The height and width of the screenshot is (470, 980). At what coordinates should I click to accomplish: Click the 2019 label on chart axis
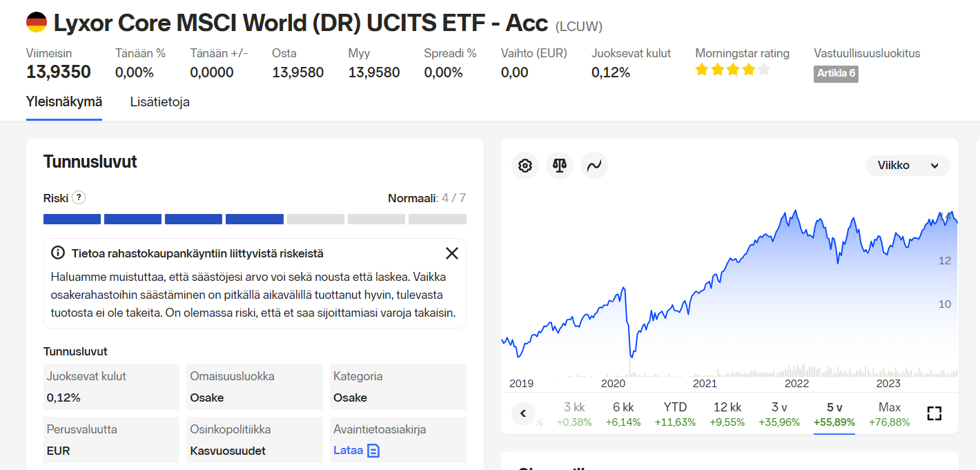(x=522, y=384)
